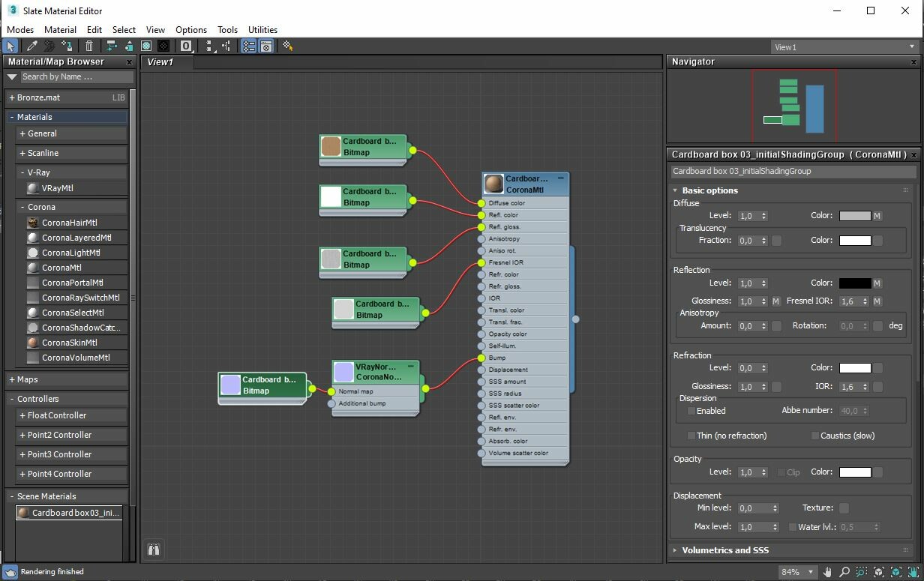924x581 pixels.
Task: Select the eyedropper Pick Material tool
Action: [x=31, y=46]
